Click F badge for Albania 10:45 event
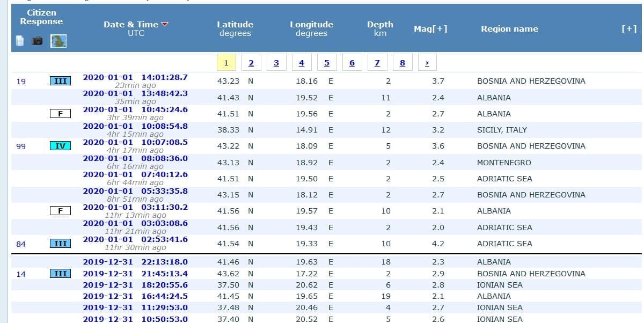The image size is (644, 323). click(x=60, y=114)
